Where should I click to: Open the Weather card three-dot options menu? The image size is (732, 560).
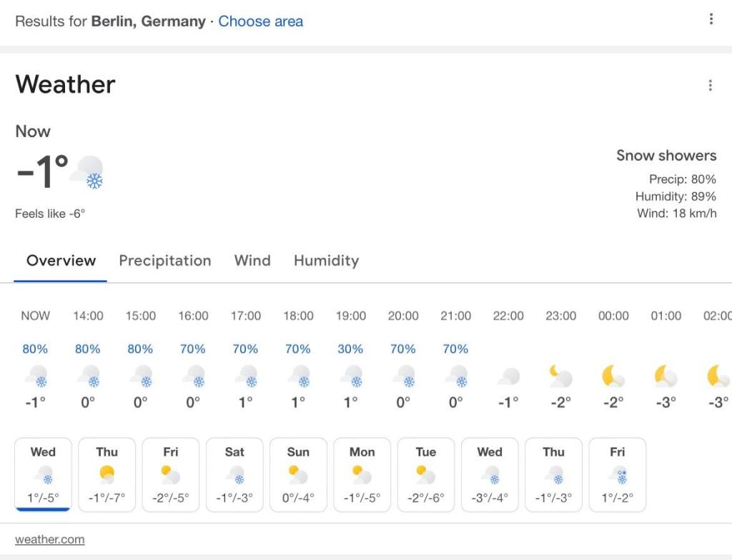[710, 86]
